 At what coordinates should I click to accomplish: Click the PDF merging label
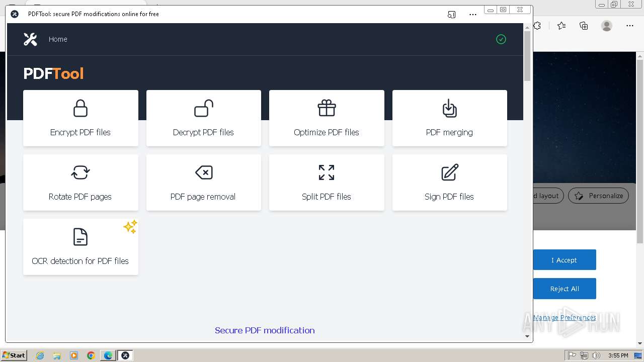[x=449, y=132]
